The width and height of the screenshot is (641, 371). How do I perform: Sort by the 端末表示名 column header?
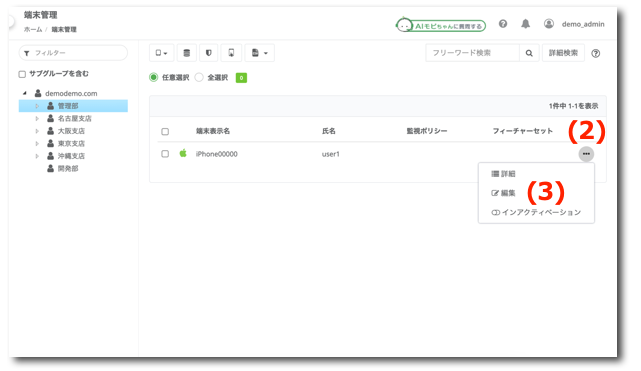pos(213,131)
